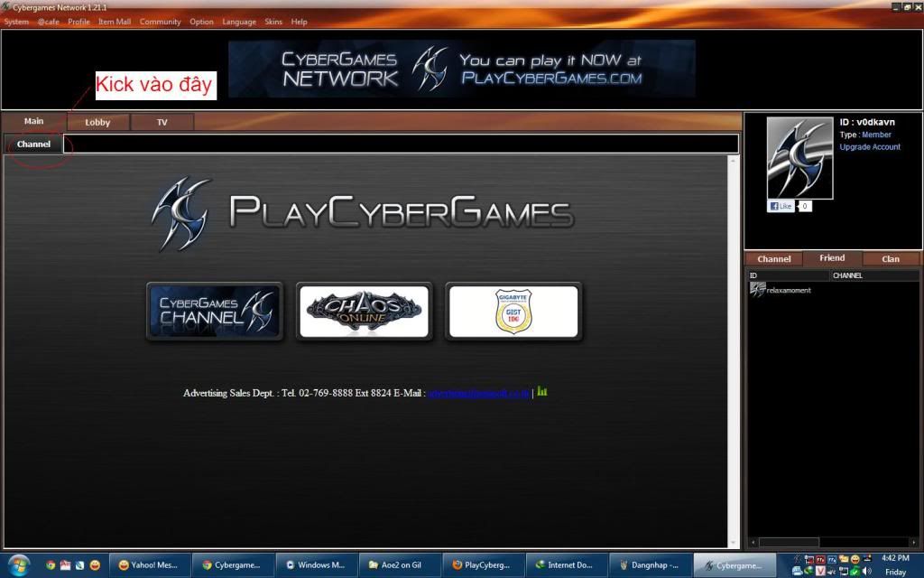Open the Windows Start menu
The image size is (924, 578).
19,565
